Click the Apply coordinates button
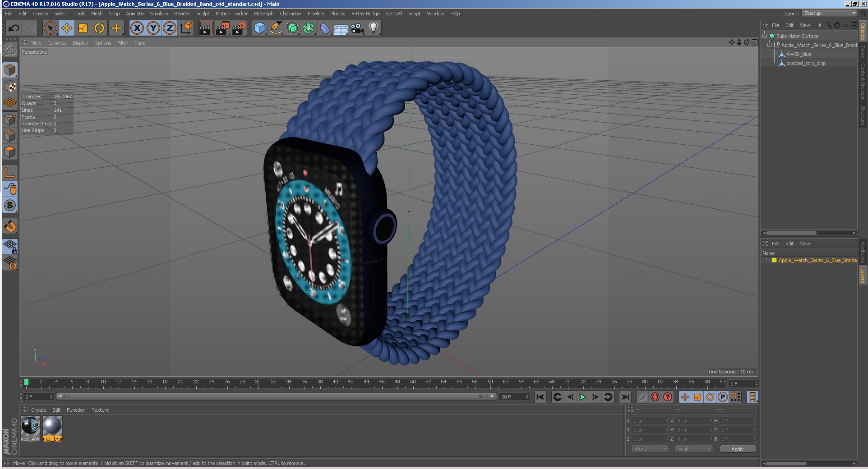The width and height of the screenshot is (868, 469). pyautogui.click(x=737, y=449)
